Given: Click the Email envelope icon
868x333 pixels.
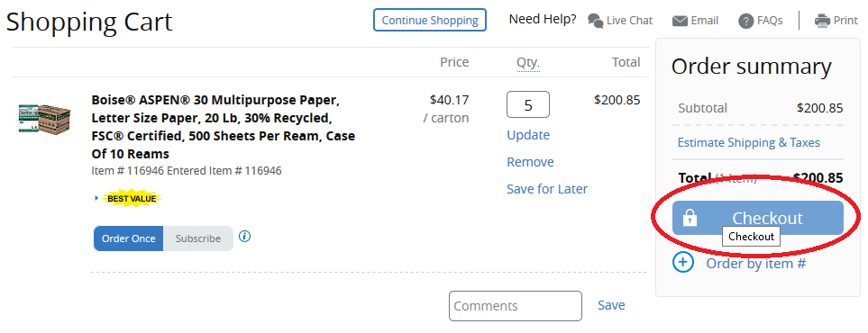Looking at the screenshot, I should pos(680,21).
